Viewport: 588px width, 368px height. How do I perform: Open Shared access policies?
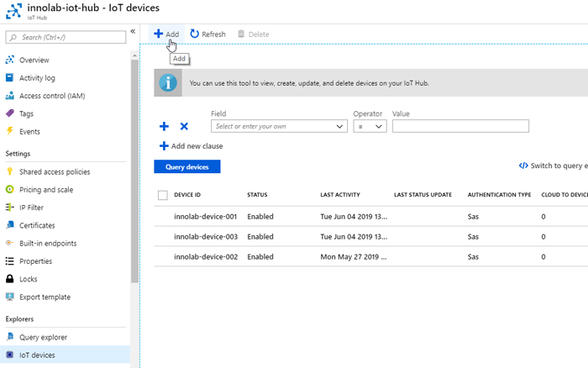55,172
